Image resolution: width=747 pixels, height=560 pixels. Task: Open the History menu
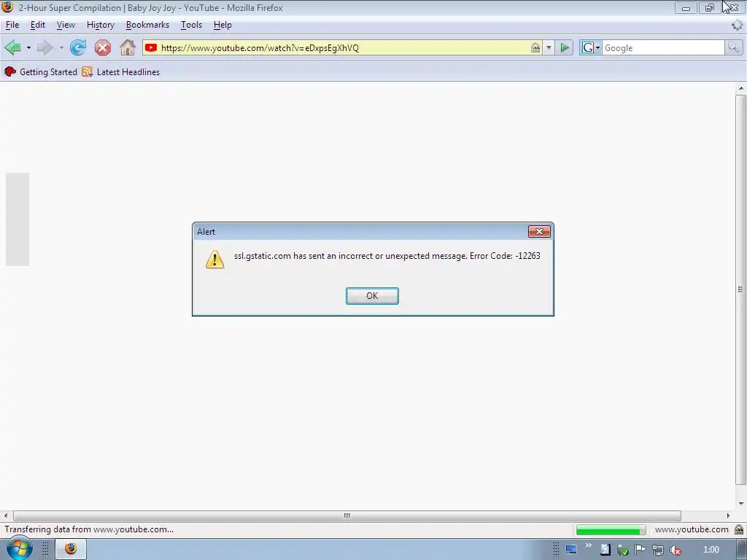pos(101,25)
